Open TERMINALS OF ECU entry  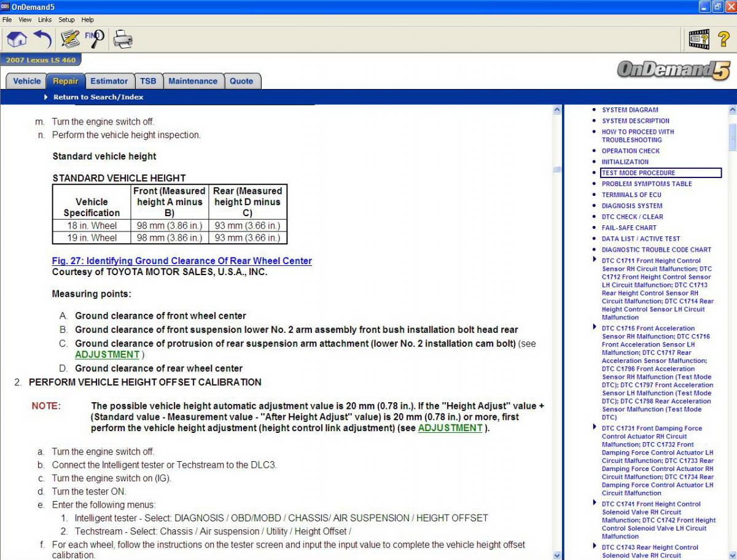[631, 195]
